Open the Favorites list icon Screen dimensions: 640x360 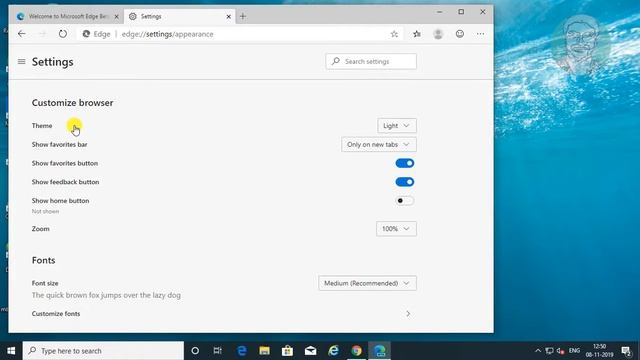tap(416, 34)
